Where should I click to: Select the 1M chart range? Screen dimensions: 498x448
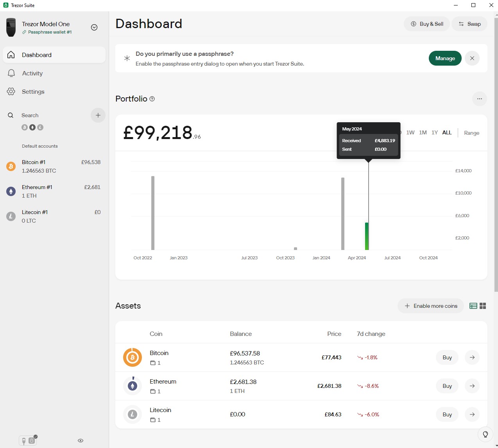pos(423,132)
